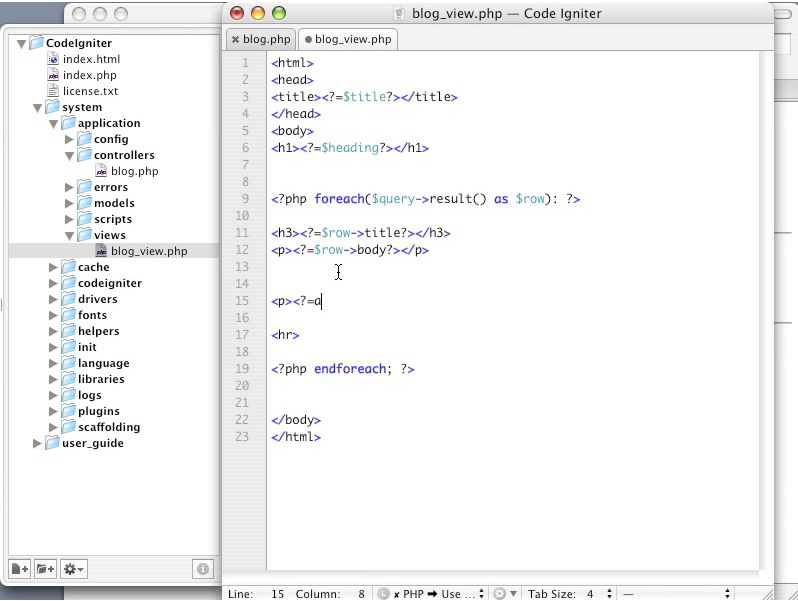Image resolution: width=798 pixels, height=601 pixels.
Task: Collapse the CodeIgniter root folder triangle
Action: coord(21,44)
